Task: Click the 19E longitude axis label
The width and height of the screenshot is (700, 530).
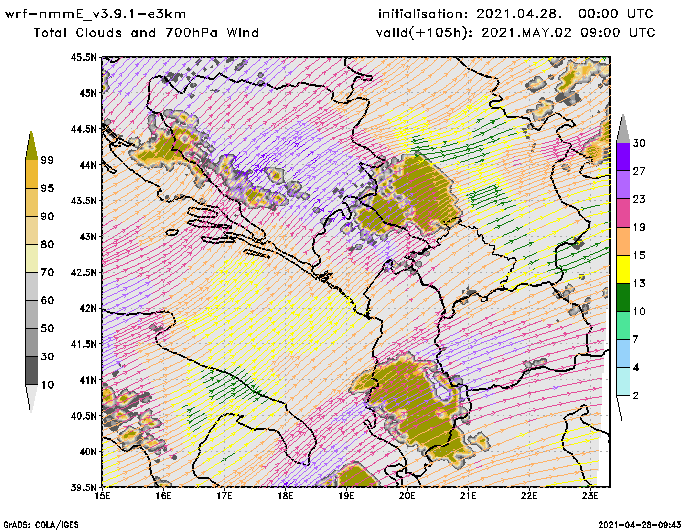Action: (346, 493)
